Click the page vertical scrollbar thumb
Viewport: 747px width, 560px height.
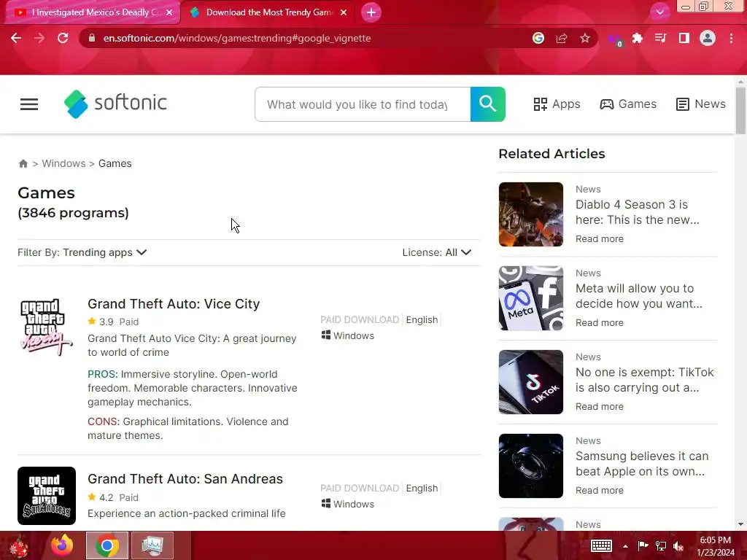(x=740, y=111)
